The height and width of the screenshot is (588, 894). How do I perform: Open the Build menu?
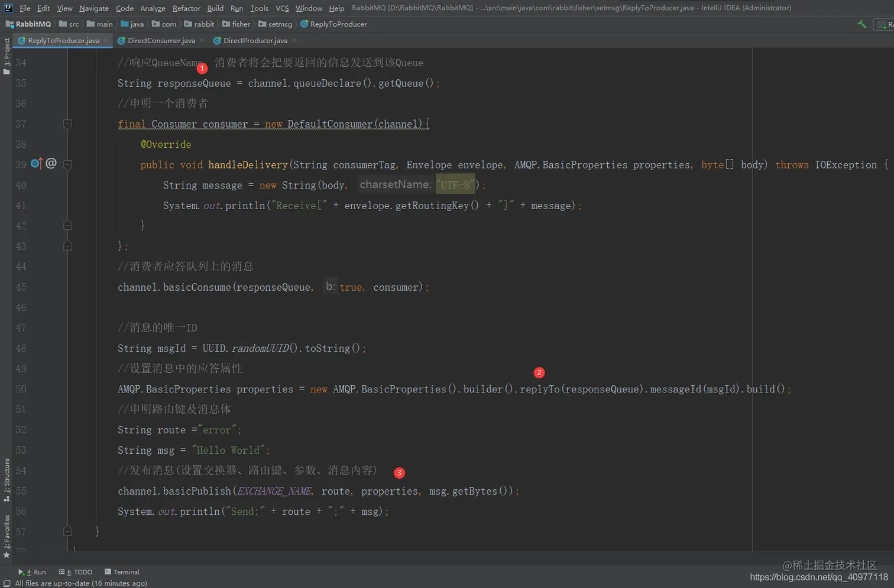click(x=215, y=8)
